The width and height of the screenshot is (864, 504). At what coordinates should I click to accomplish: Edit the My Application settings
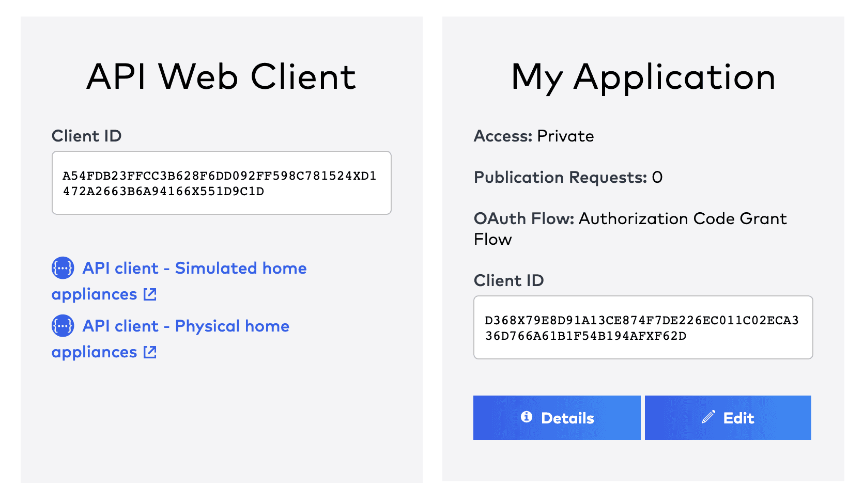728,418
